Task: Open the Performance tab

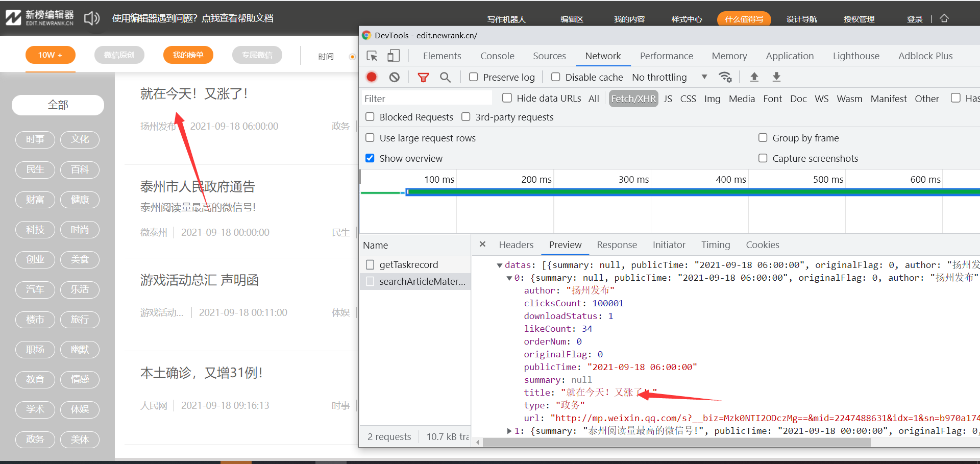Action: pyautogui.click(x=667, y=56)
